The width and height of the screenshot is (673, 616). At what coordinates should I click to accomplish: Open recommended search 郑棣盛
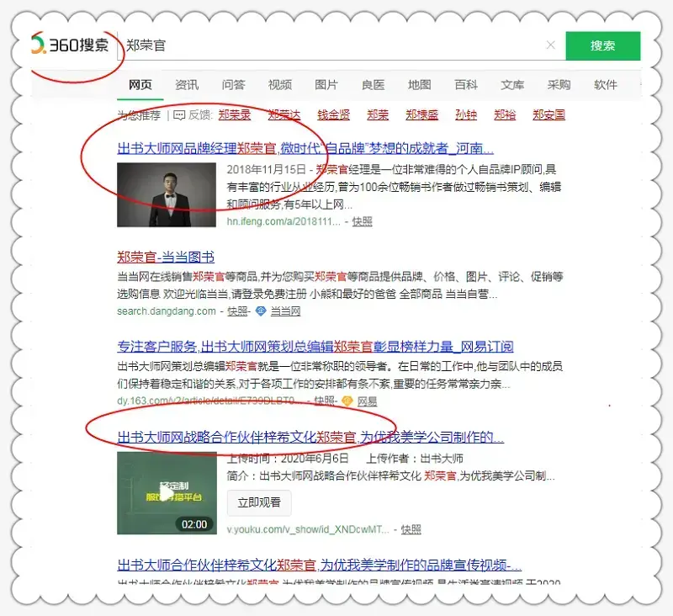click(x=422, y=115)
